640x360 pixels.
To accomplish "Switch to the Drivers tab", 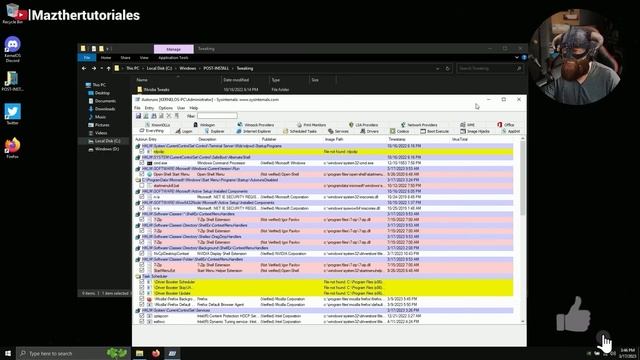I will (369, 131).
